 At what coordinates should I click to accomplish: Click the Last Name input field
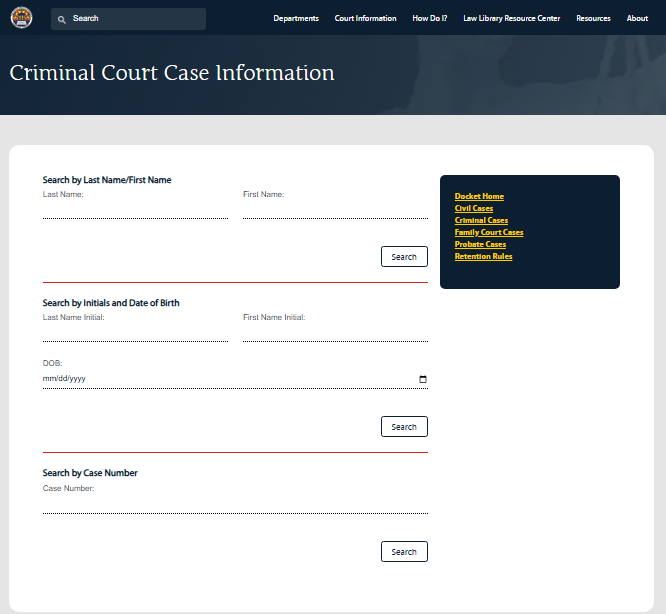pos(135,209)
